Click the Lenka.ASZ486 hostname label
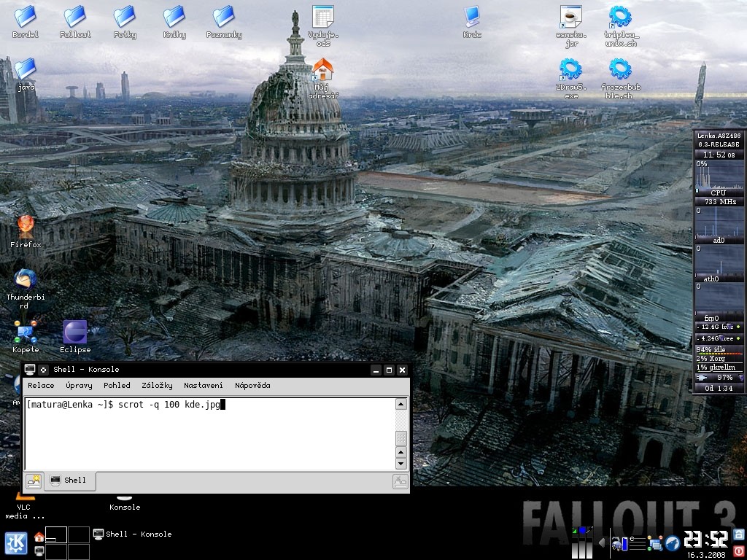Screen dimensions: 747x560 coord(719,136)
